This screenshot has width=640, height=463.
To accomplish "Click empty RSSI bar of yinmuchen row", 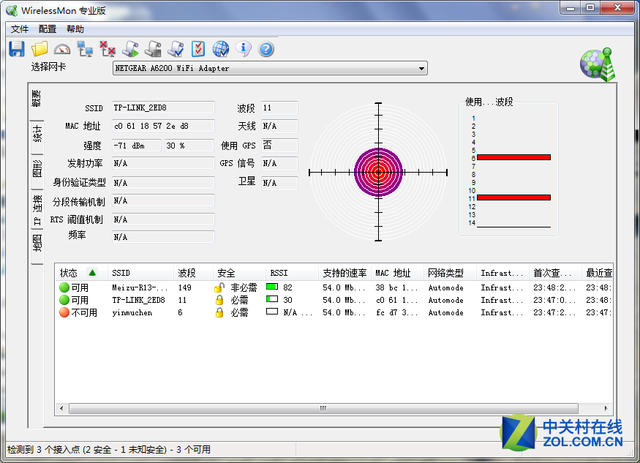I will 272,312.
